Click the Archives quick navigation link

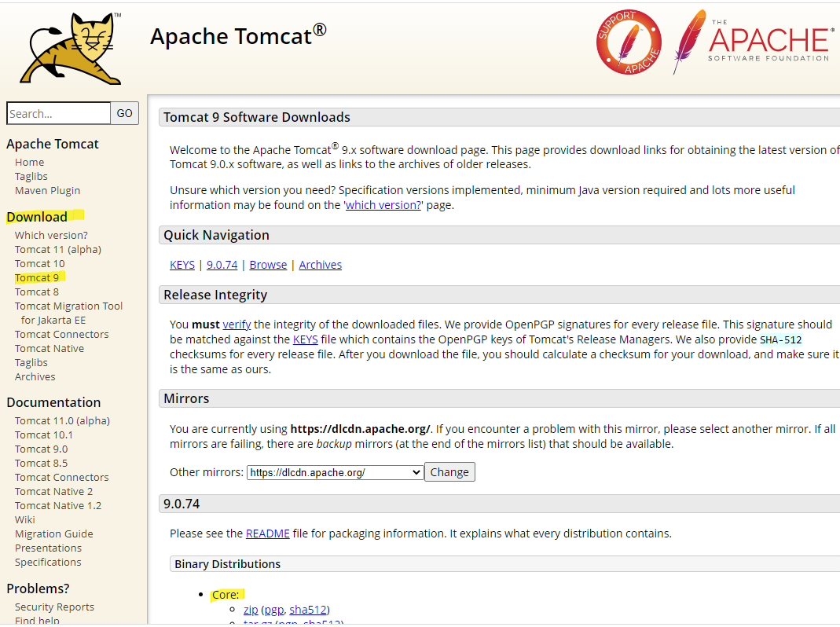pyautogui.click(x=321, y=265)
